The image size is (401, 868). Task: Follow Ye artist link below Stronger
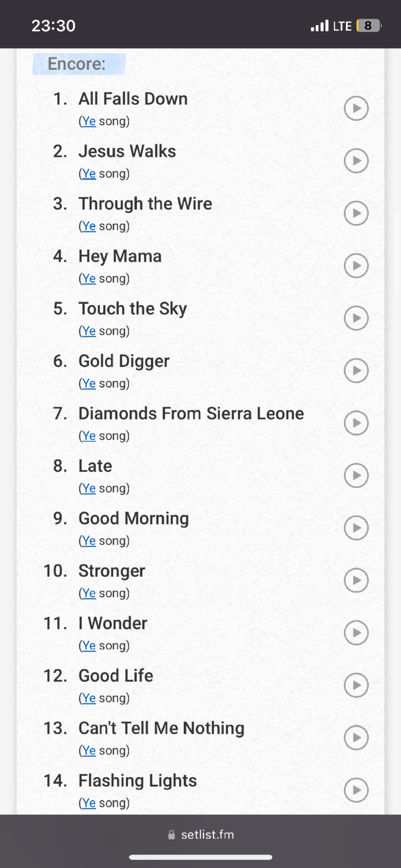click(x=89, y=593)
